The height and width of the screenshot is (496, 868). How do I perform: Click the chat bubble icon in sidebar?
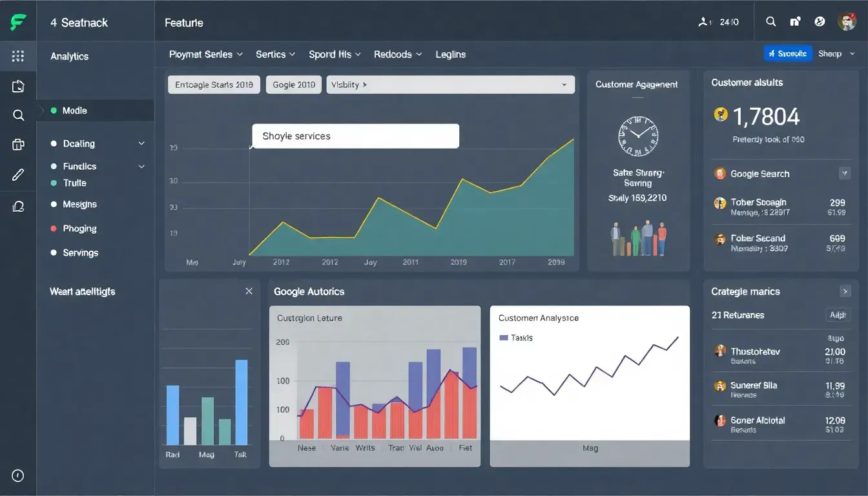point(18,207)
